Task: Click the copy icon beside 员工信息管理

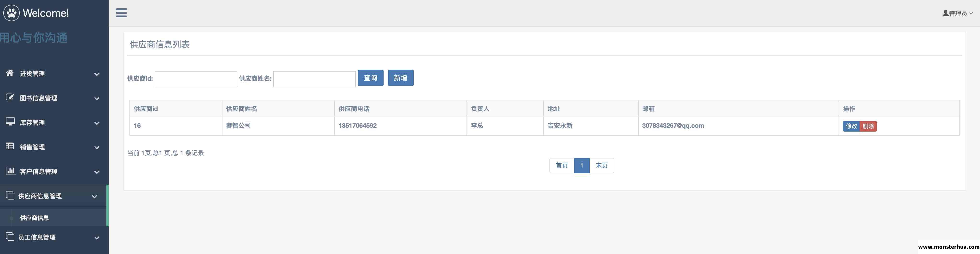Action: click(x=10, y=236)
